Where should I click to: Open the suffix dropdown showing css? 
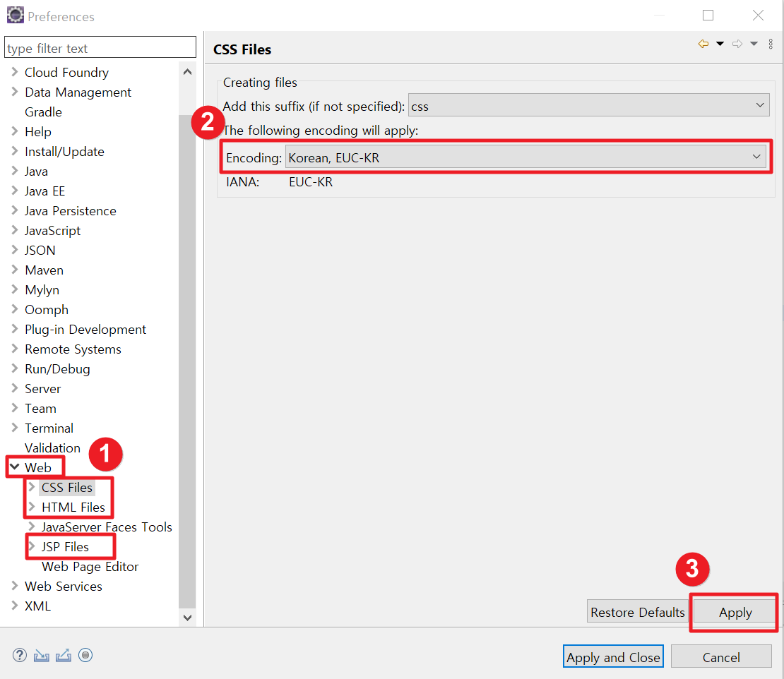(588, 105)
